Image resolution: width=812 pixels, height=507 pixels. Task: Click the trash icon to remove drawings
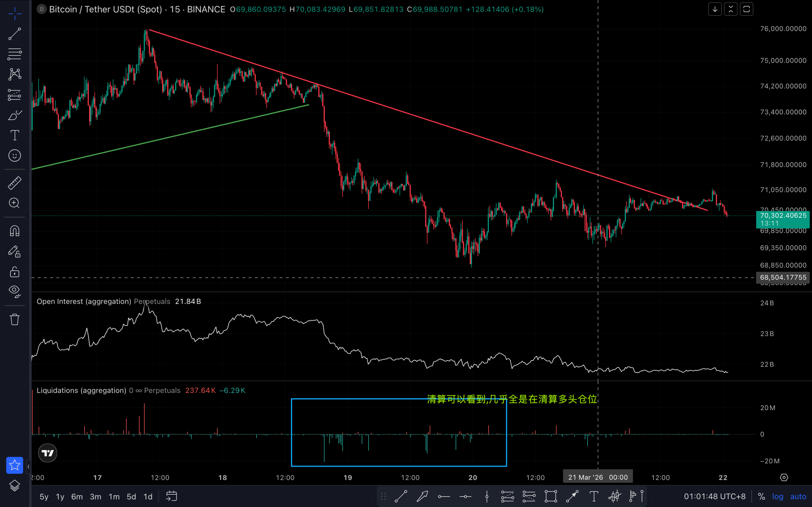[14, 319]
